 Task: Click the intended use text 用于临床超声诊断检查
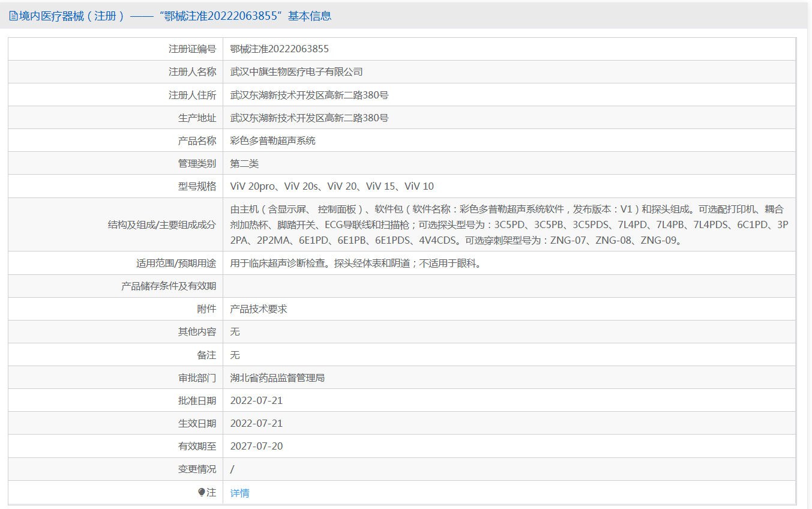point(356,264)
